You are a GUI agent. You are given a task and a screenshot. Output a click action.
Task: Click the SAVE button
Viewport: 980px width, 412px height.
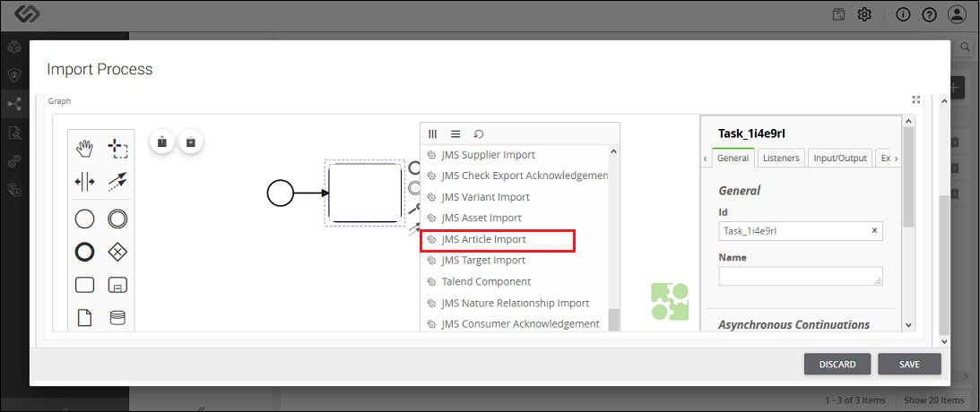pos(909,364)
